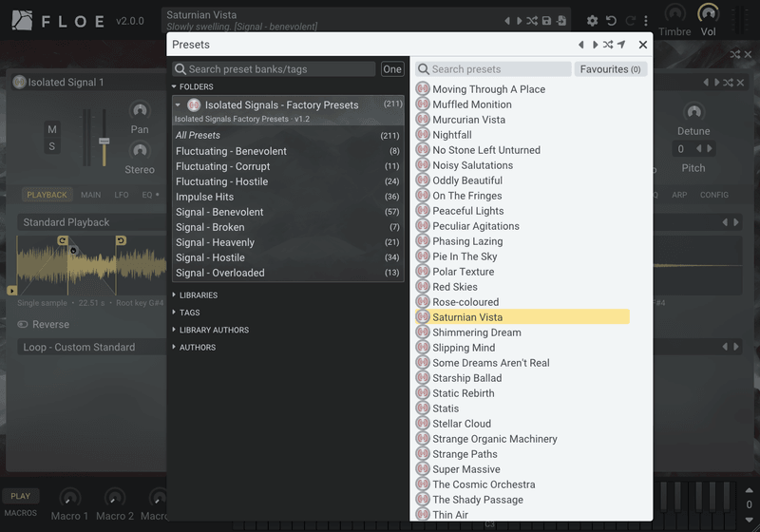Click the One filter mode button

pyautogui.click(x=391, y=69)
